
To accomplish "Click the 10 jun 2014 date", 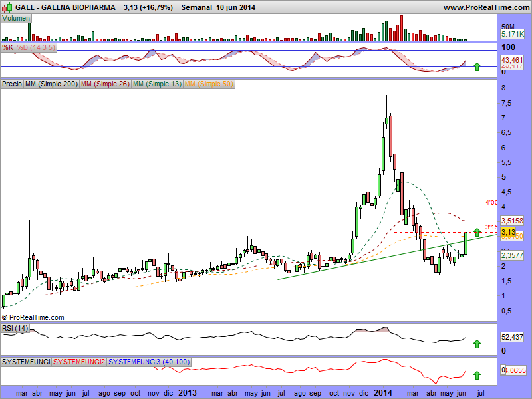I will pyautogui.click(x=236, y=7).
